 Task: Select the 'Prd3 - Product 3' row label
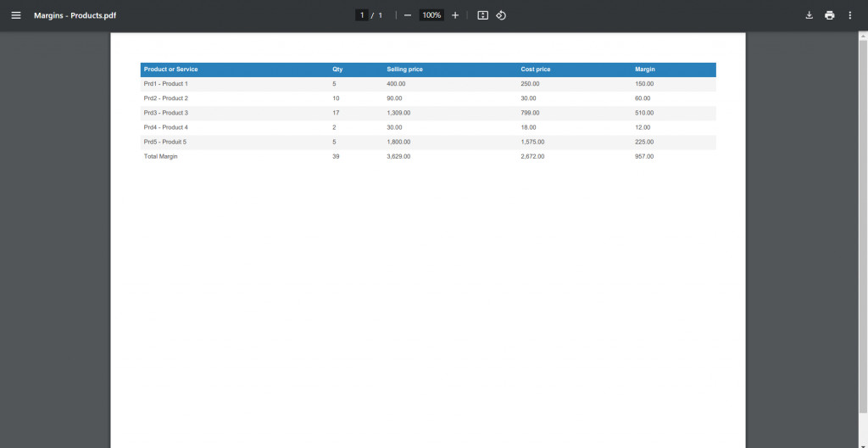pos(165,113)
